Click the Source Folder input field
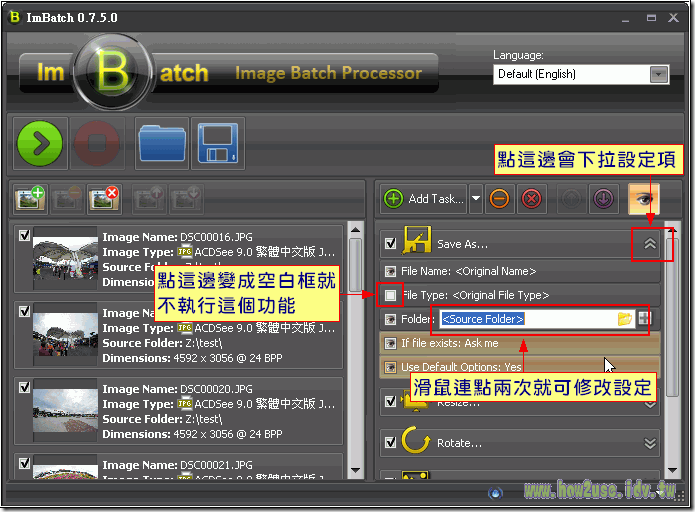The image size is (695, 512). coord(527,319)
